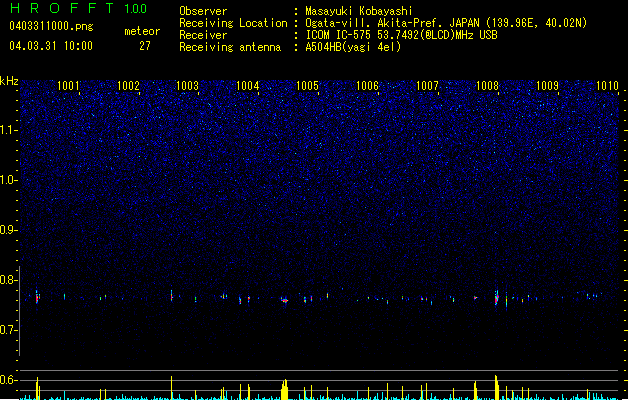Viewport: 629px width, 400px height.
Task: Click the kHz axis unit label
Action: (9, 81)
